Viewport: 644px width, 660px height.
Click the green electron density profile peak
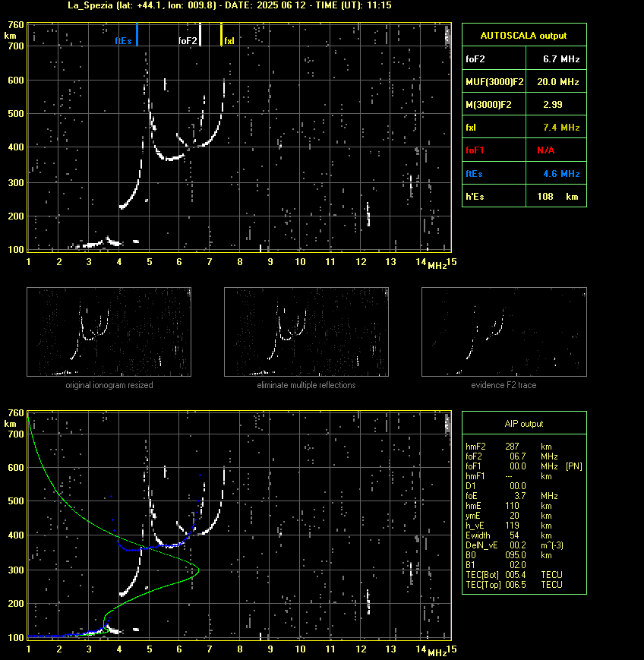click(197, 570)
